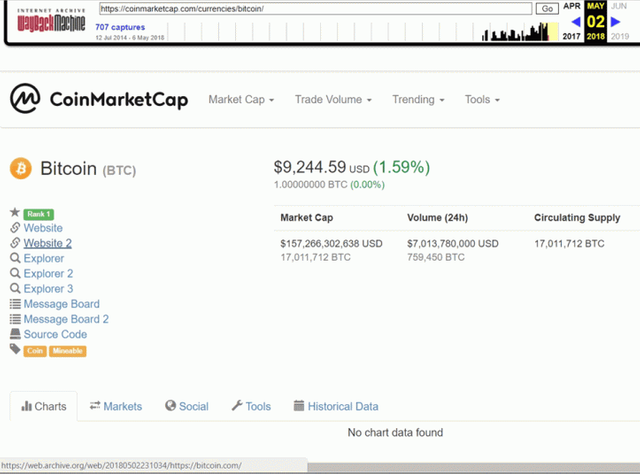640x474 pixels.
Task: Click the list icon beside Message Board
Action: 15,304
